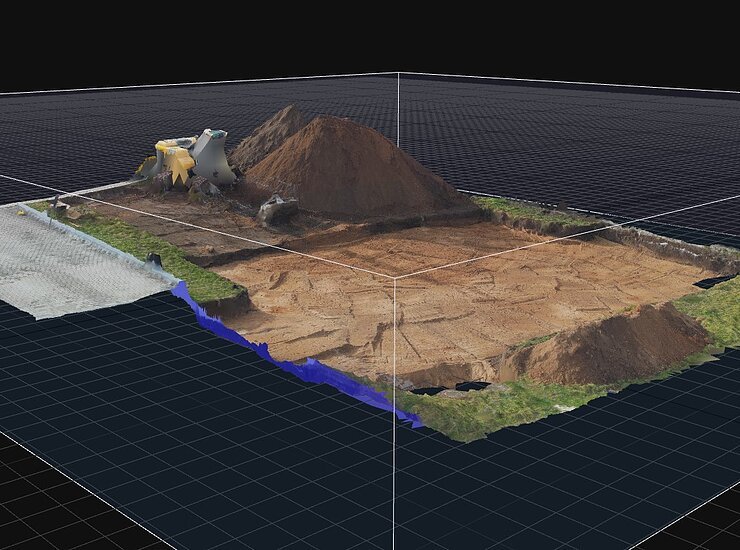740x550 pixels.
Task: Click the central bounding box corner intersection
Action: click(395, 279)
